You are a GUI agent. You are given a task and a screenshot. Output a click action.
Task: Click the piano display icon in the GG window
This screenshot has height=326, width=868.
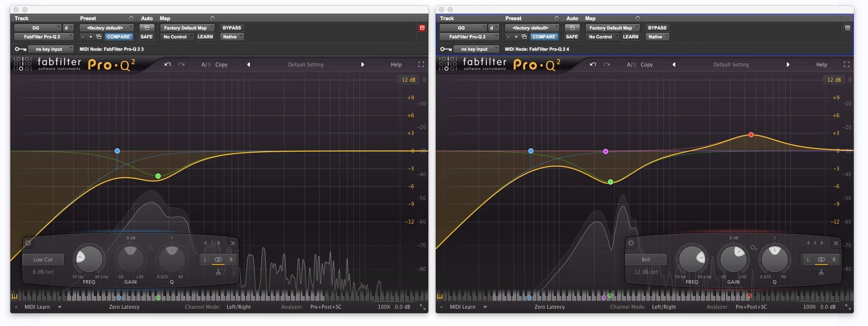point(440,296)
